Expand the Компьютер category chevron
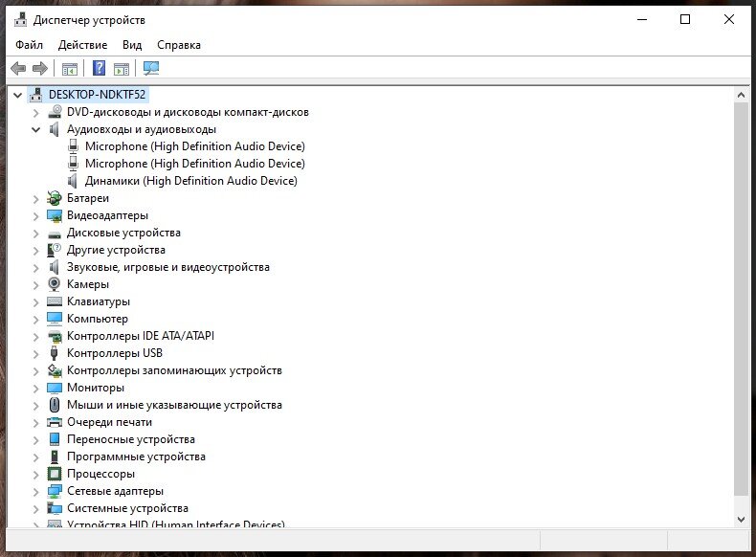This screenshot has width=756, height=557. [35, 319]
